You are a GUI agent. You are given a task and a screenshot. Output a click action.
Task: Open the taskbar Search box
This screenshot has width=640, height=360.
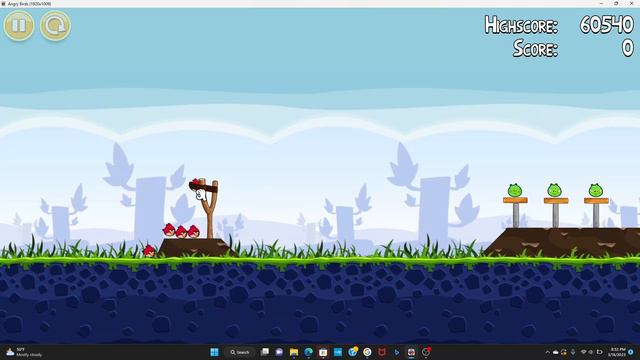pos(240,352)
